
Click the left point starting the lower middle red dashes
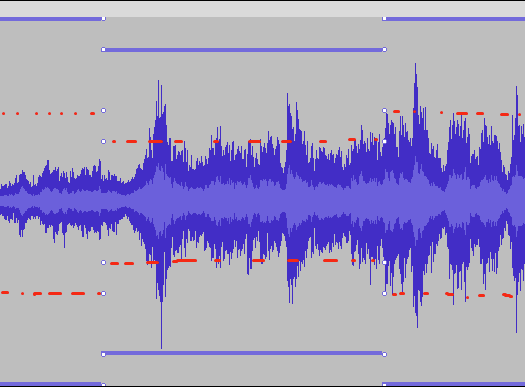pyautogui.click(x=103, y=262)
